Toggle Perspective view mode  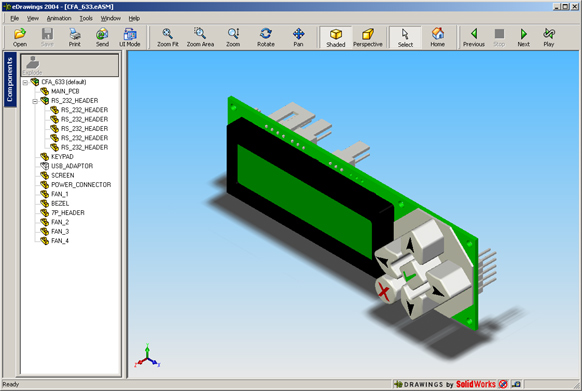coord(368,37)
